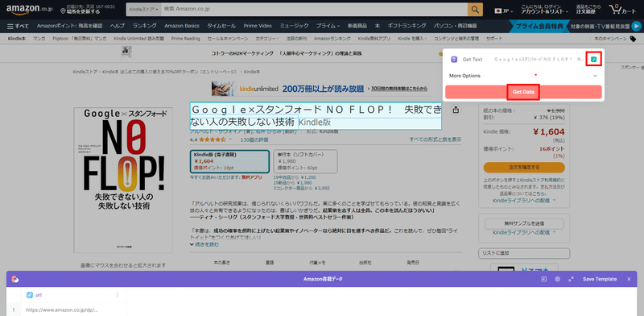Open the Kindle を購入 dropdown
This screenshot has height=316, width=644.
point(412,39)
